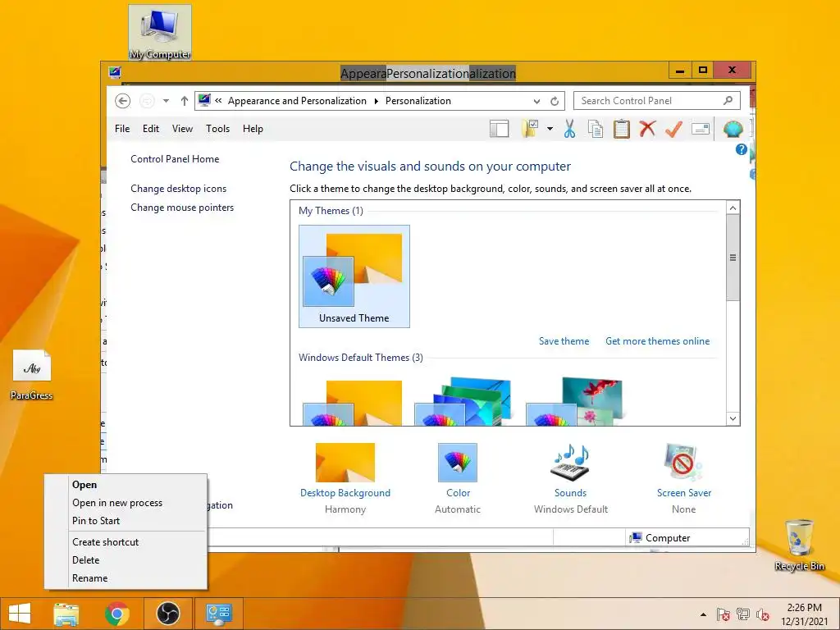The image size is (840, 630).
Task: Select the ParaGress desktop icon
Action: (x=32, y=375)
